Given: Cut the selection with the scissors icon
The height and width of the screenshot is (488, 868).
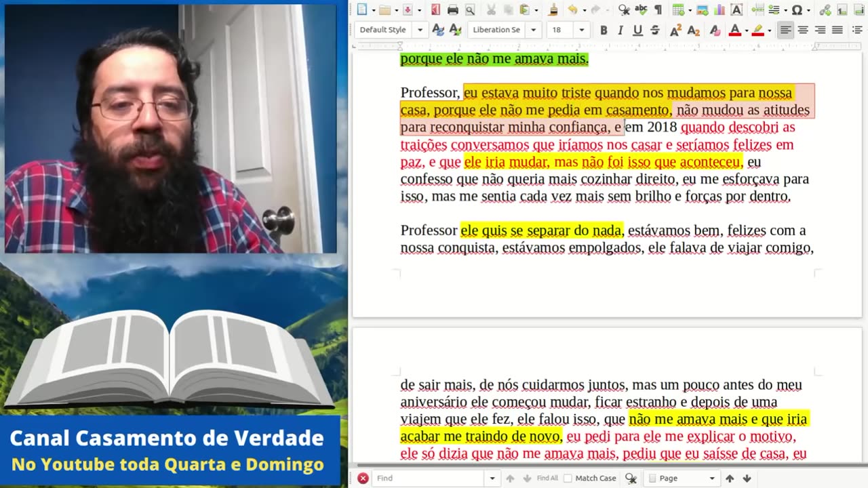Looking at the screenshot, I should click(x=491, y=9).
